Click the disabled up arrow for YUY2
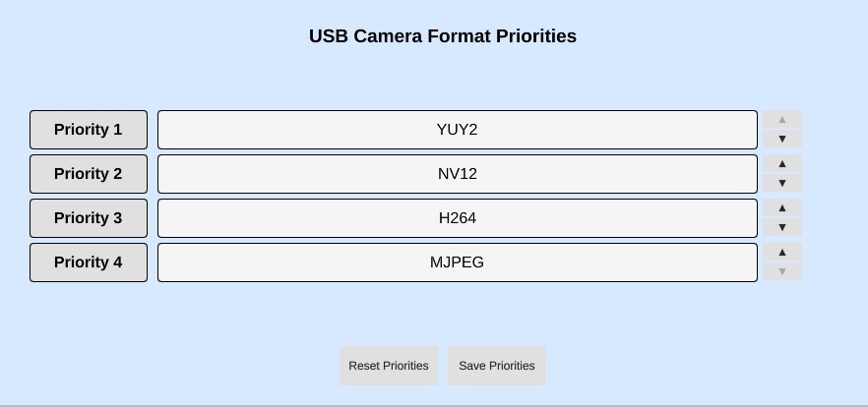The height and width of the screenshot is (407, 868). [782, 120]
